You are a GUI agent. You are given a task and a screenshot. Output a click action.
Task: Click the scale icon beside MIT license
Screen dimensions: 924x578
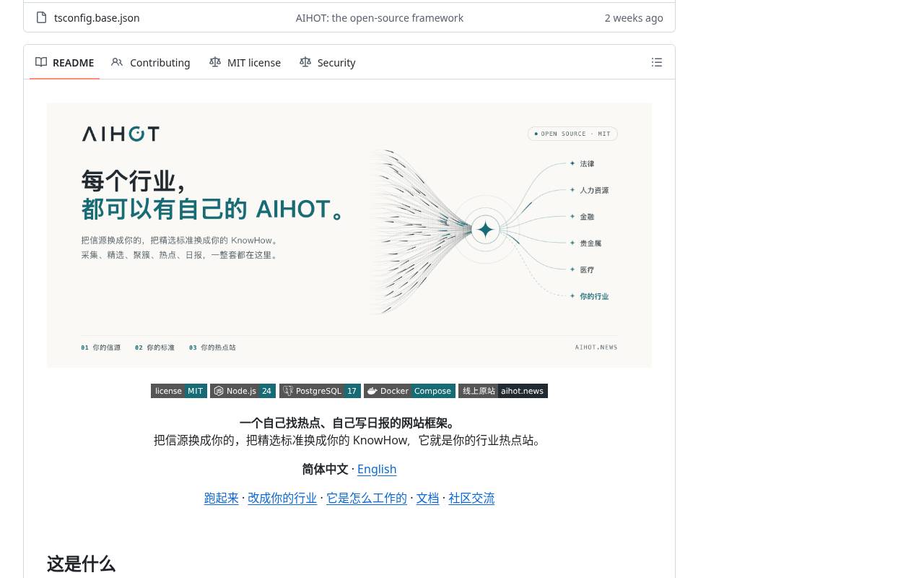pos(215,62)
